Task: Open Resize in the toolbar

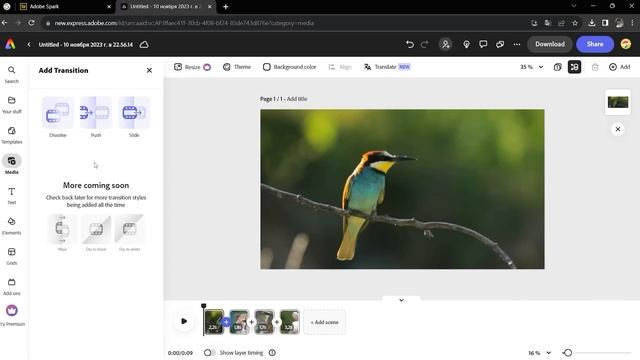Action: pyautogui.click(x=192, y=67)
